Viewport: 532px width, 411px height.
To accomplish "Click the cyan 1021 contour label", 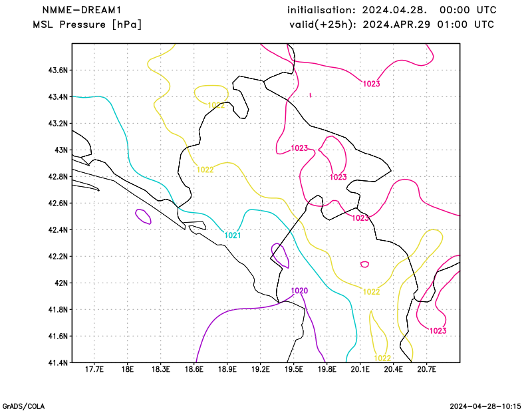I will (x=233, y=235).
